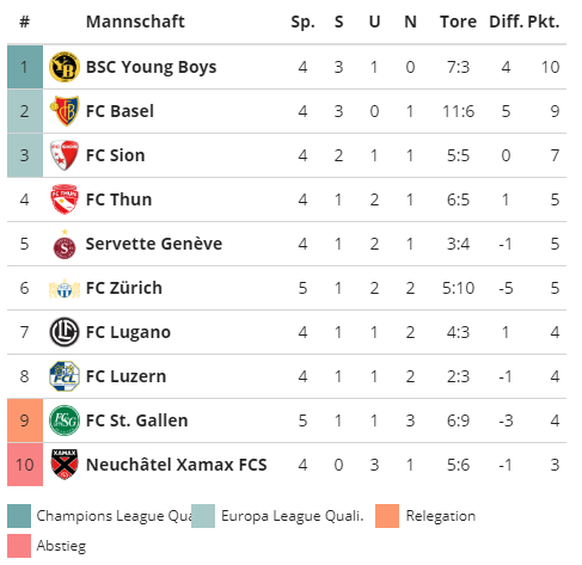Viewport: 582px width, 565px height.
Task: Click the FC Lugano circular logo
Action: click(64, 332)
